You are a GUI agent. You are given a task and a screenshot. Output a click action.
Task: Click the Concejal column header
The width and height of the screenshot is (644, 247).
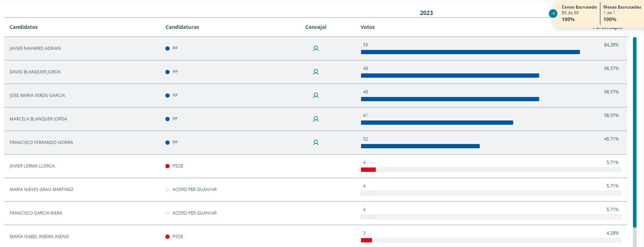[316, 27]
